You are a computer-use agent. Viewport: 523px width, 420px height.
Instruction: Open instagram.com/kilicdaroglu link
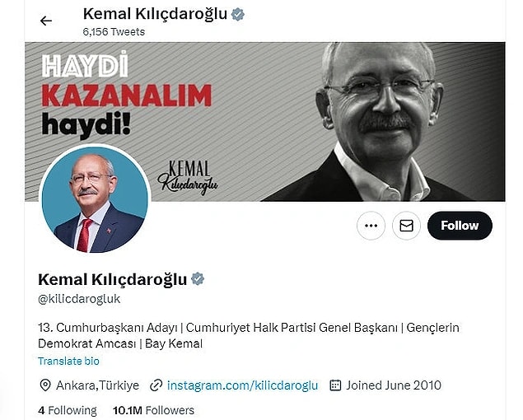[242, 385]
